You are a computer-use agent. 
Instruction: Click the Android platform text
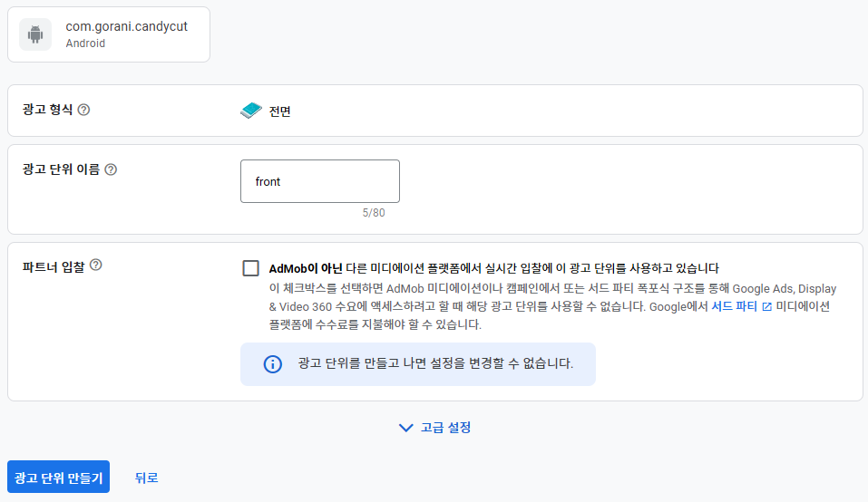pos(85,43)
